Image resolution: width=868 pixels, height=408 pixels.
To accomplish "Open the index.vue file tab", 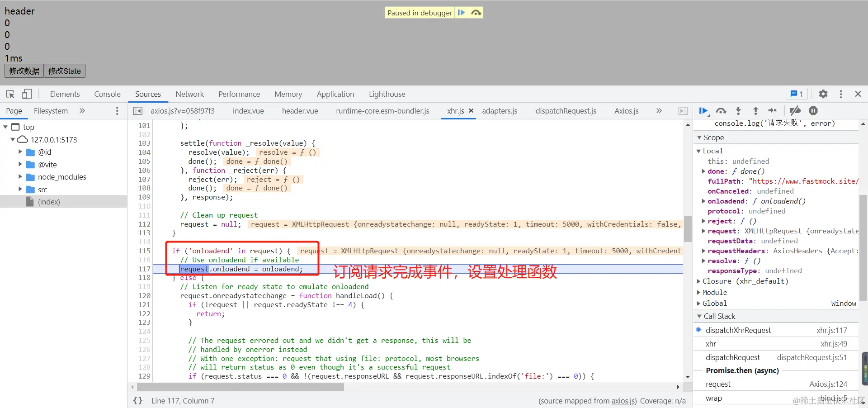I will (x=248, y=111).
